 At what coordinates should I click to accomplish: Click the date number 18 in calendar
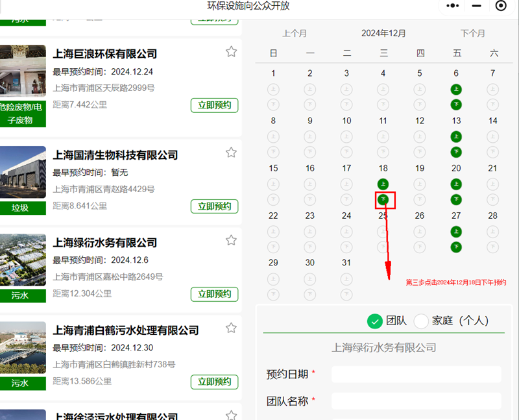tap(383, 168)
